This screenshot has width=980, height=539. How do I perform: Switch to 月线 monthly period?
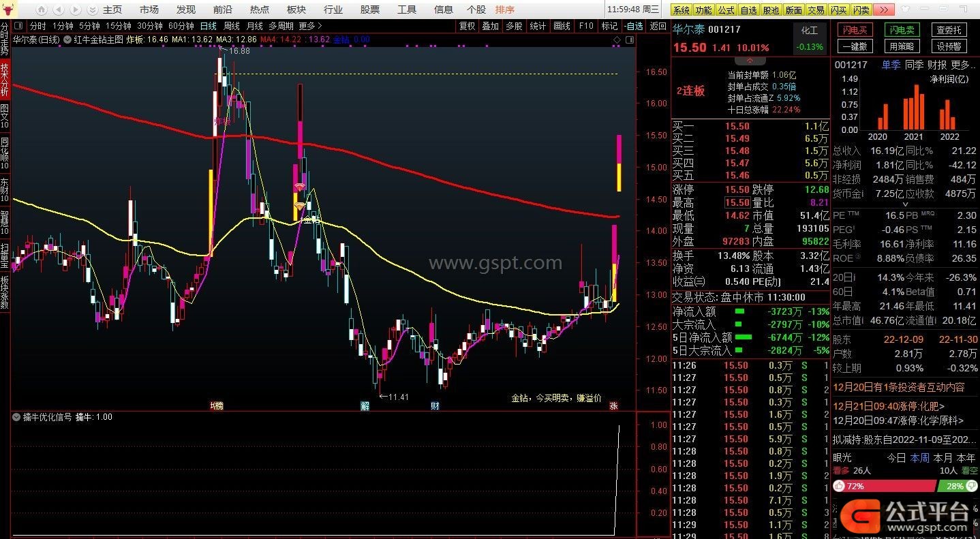(x=254, y=26)
